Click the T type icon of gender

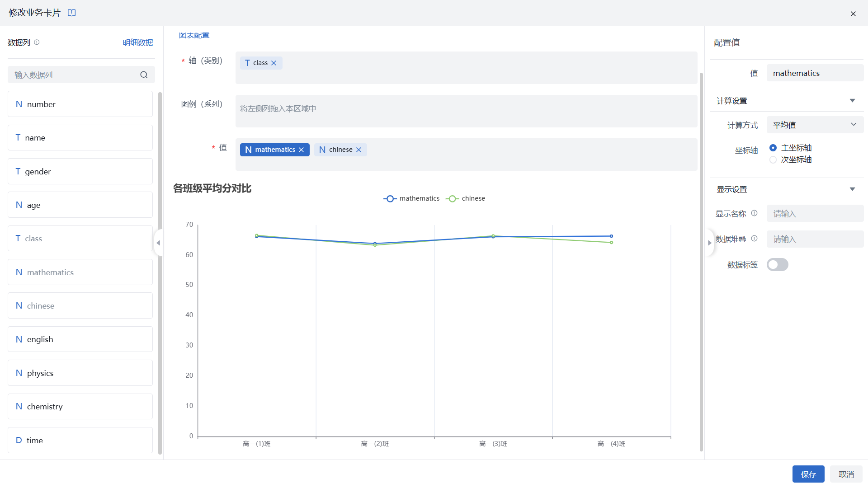[18, 171]
